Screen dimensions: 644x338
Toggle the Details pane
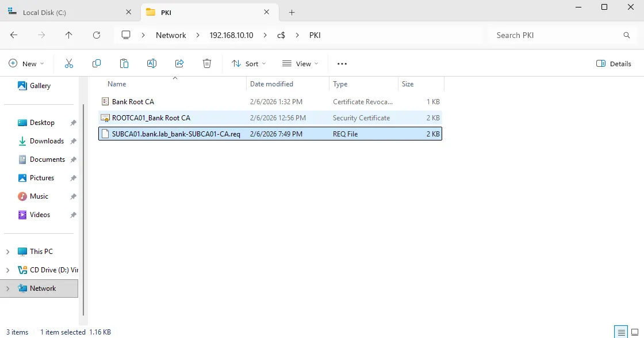614,63
